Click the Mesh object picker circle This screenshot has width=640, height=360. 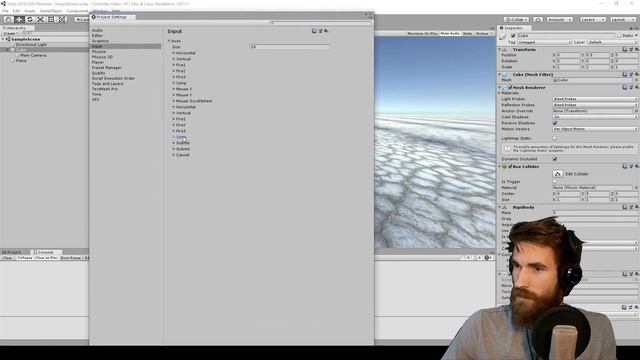(637, 80)
